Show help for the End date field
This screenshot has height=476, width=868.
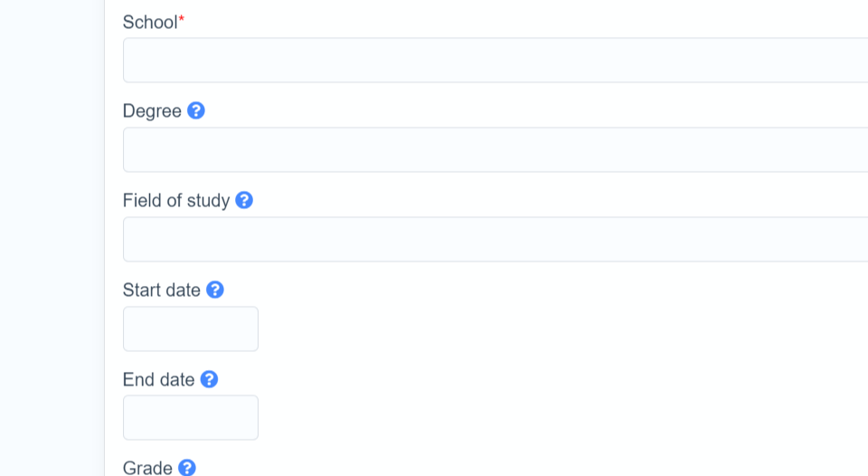209,380
